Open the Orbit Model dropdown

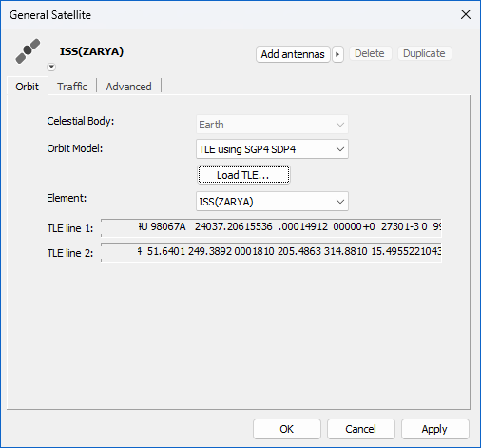272,149
